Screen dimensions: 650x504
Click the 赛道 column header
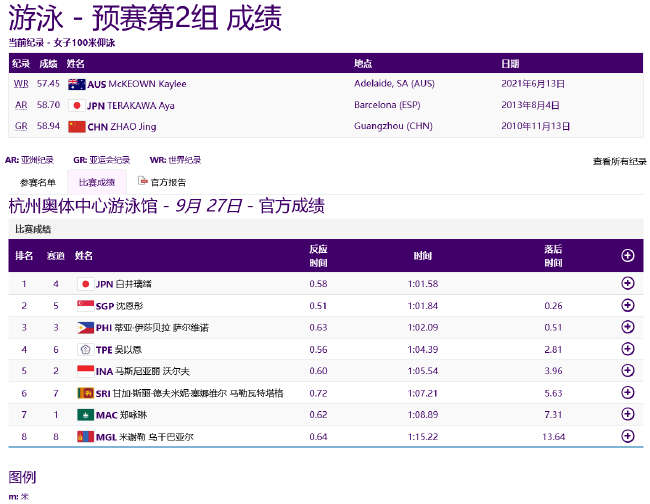coord(56,256)
